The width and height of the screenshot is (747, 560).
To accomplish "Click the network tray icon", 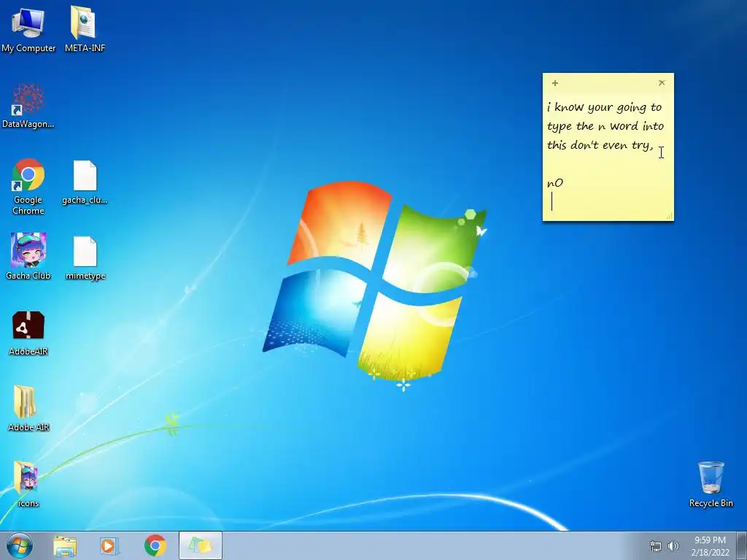I will coord(656,546).
